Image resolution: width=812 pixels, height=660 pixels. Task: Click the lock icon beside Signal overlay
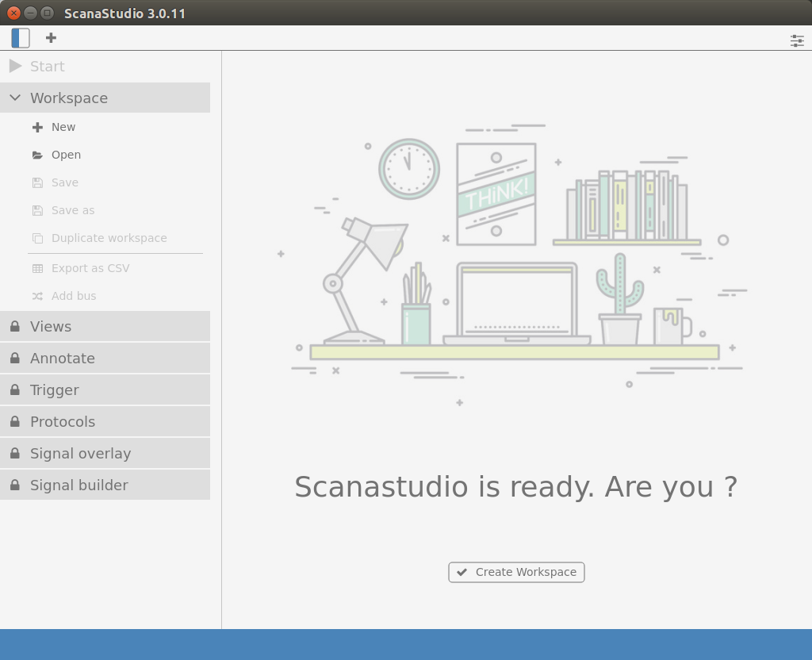15,453
